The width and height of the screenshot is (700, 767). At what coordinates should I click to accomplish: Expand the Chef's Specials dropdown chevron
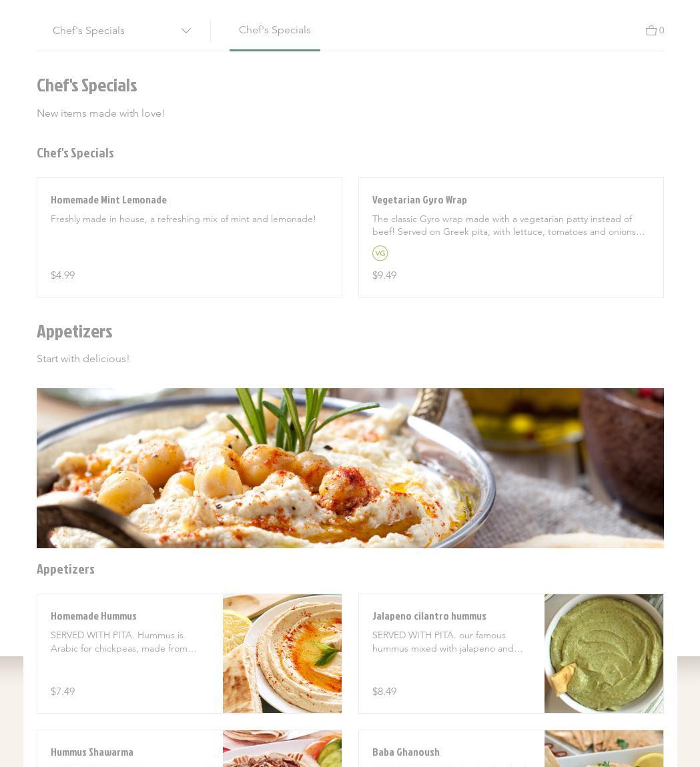[186, 31]
